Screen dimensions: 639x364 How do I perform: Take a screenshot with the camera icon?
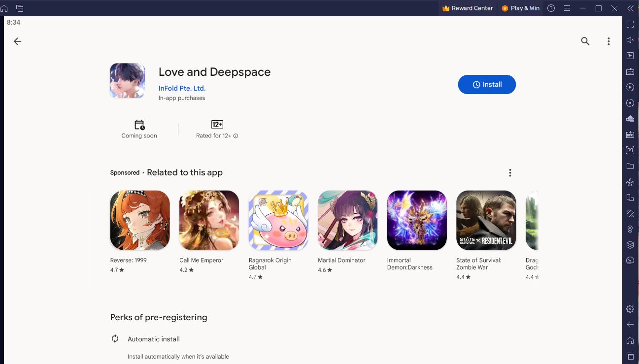pos(630,150)
